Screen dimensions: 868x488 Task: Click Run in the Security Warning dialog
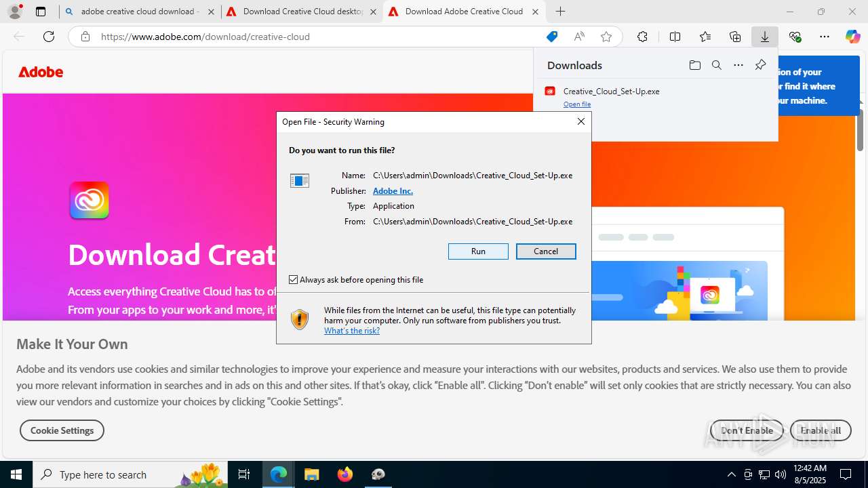[478, 251]
